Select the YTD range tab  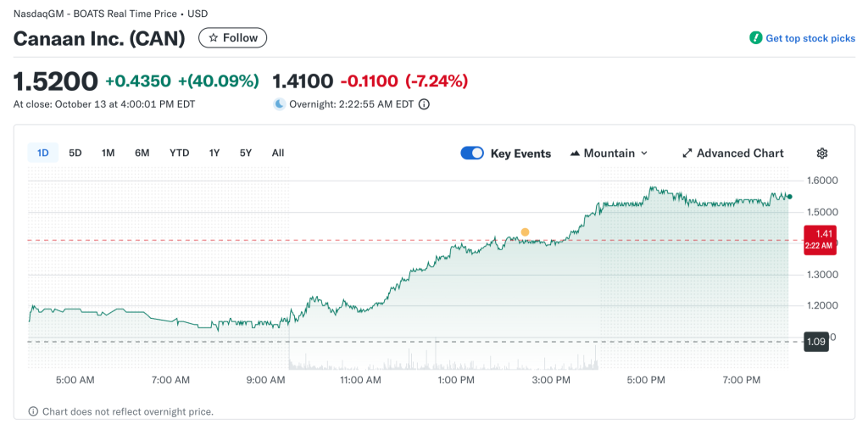click(179, 153)
